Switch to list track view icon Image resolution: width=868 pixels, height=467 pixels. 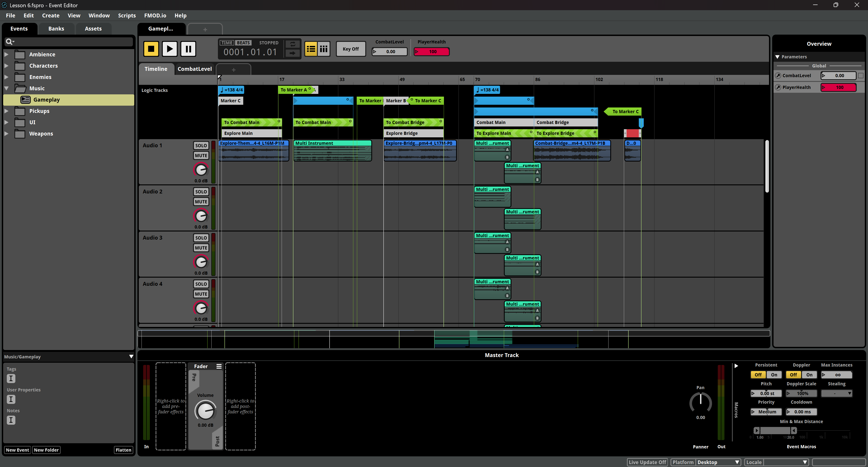coord(311,49)
